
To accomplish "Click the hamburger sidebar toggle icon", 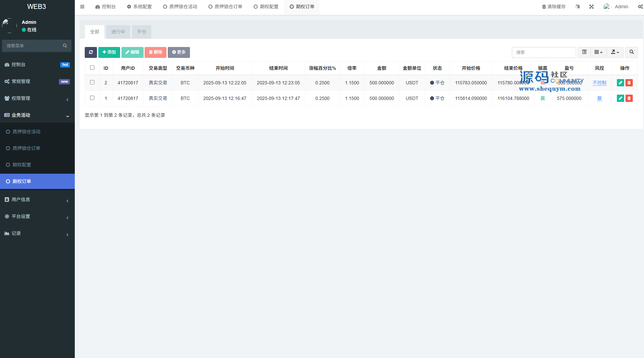I will 82,7.
